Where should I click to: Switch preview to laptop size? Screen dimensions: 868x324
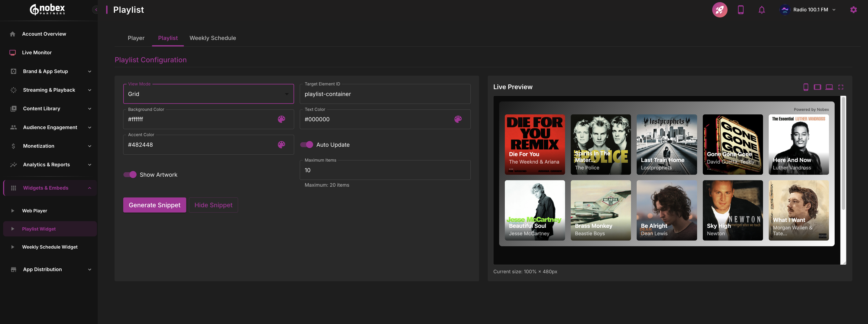point(829,87)
